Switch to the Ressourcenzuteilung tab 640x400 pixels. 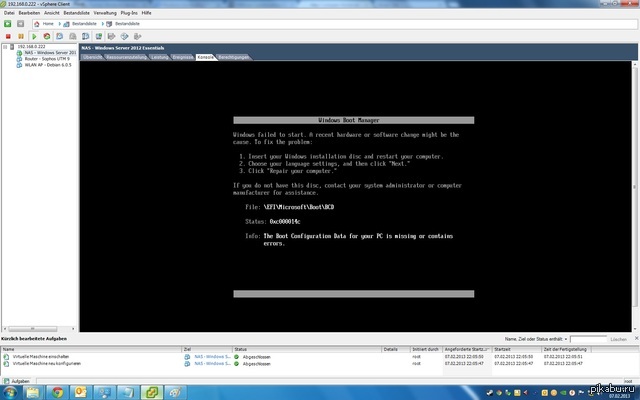coord(127,57)
